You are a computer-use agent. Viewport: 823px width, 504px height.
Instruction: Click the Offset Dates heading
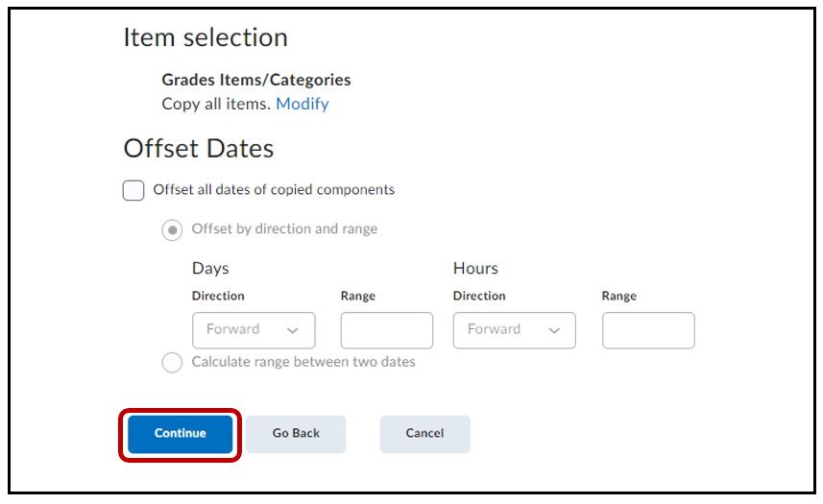click(199, 149)
